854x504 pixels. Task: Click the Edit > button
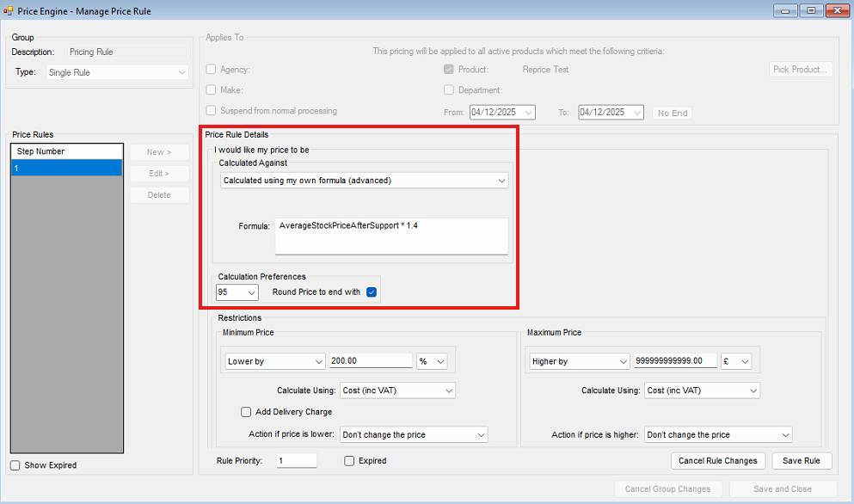(x=160, y=173)
